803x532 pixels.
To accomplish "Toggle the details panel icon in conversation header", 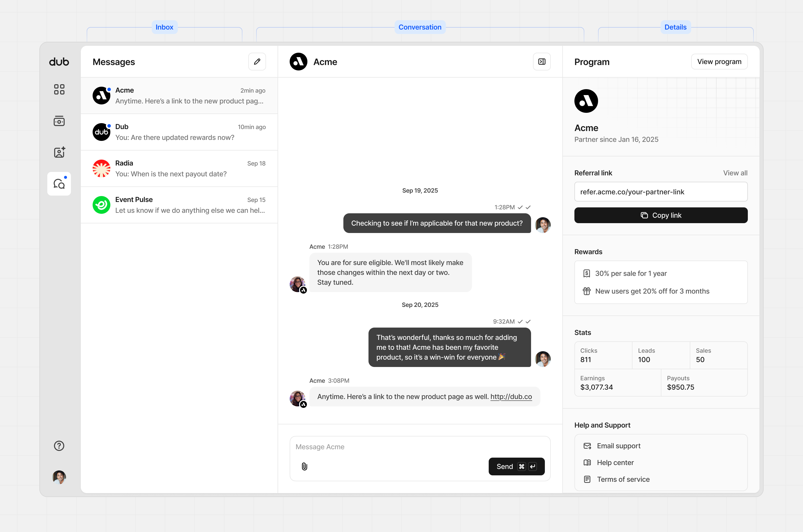I will [x=542, y=62].
